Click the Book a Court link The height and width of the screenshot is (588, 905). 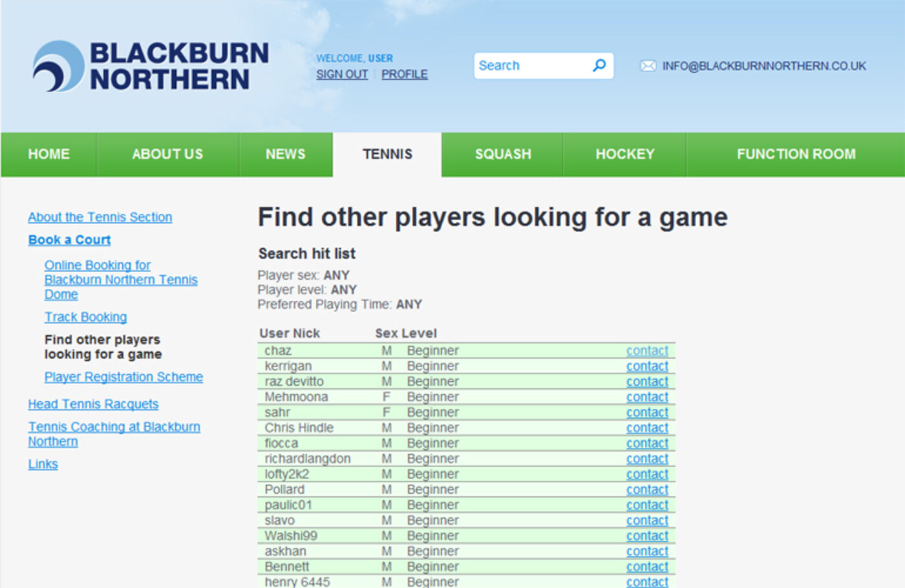tap(69, 240)
